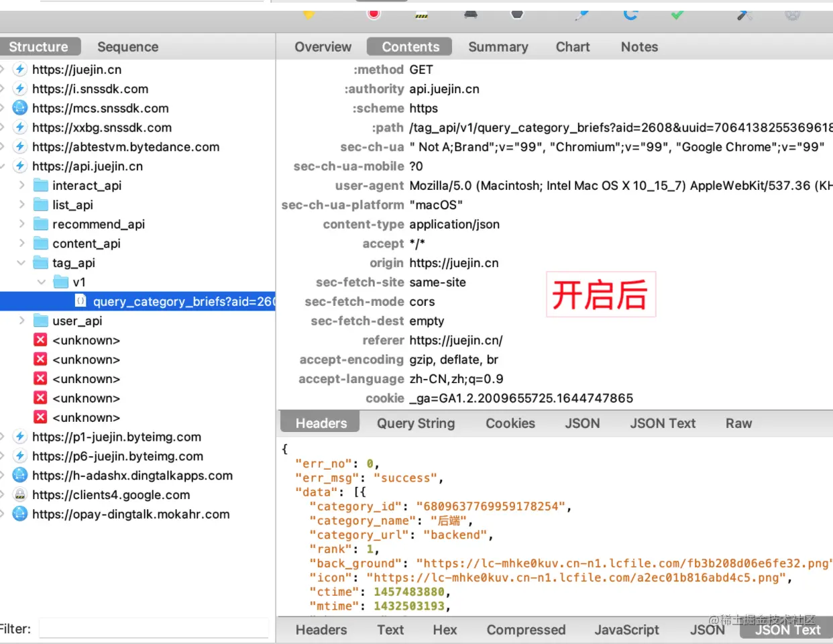
Task: Switch to the Sequence view tab
Action: (127, 47)
